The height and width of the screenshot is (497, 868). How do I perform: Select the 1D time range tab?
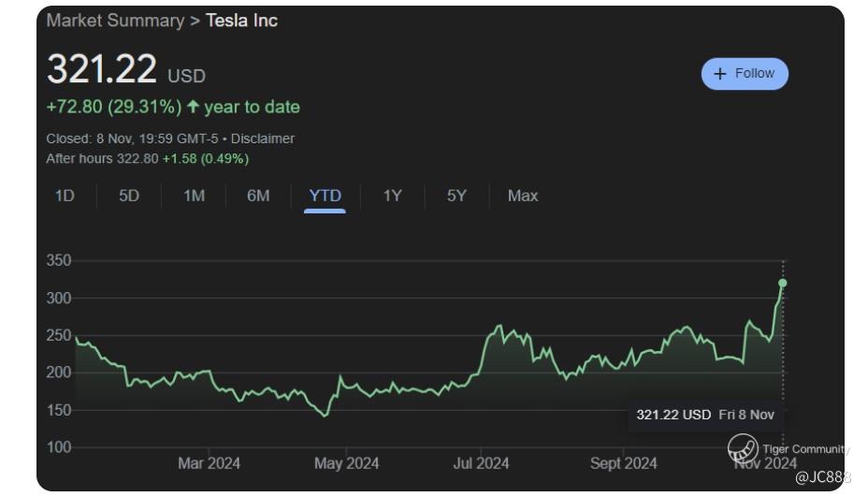(65, 196)
